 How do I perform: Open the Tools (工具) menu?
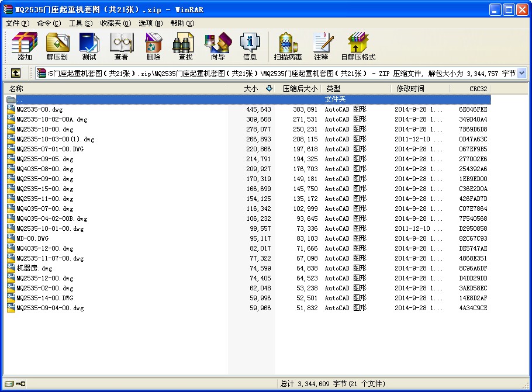[x=81, y=23]
